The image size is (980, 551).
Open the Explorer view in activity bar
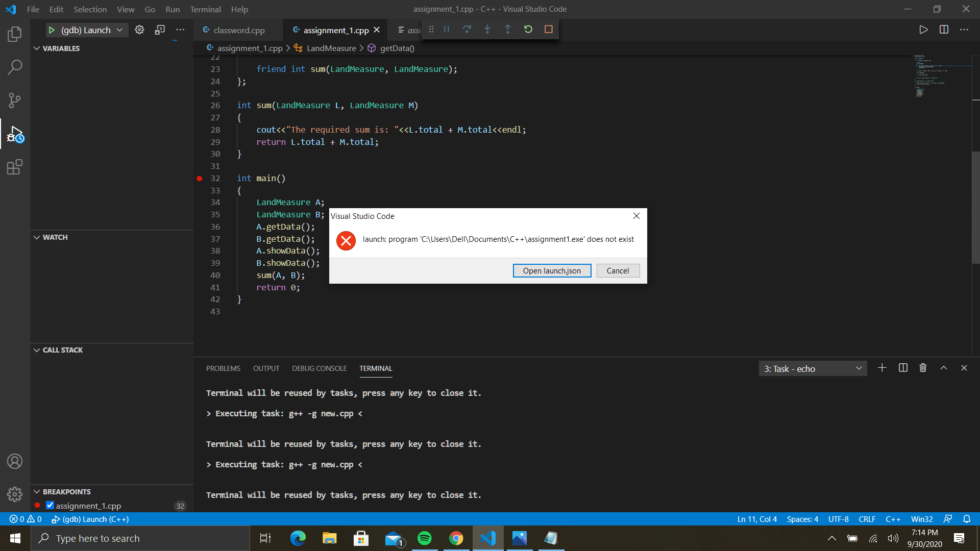pyautogui.click(x=15, y=34)
